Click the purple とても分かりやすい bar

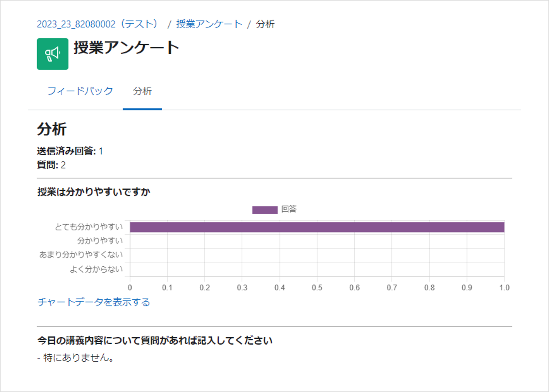point(317,227)
